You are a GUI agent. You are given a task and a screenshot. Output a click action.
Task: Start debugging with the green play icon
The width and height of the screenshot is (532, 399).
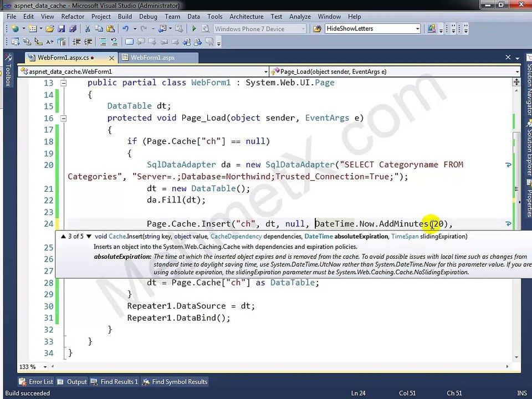coord(194,29)
